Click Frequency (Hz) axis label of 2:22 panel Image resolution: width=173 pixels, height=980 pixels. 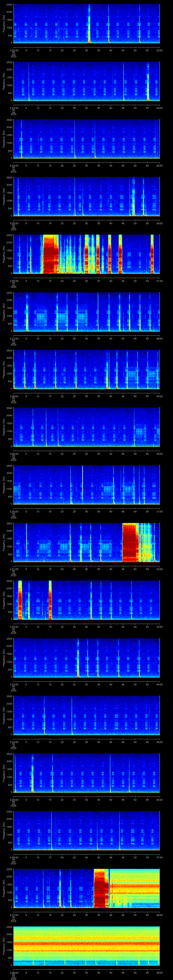click(4, 24)
